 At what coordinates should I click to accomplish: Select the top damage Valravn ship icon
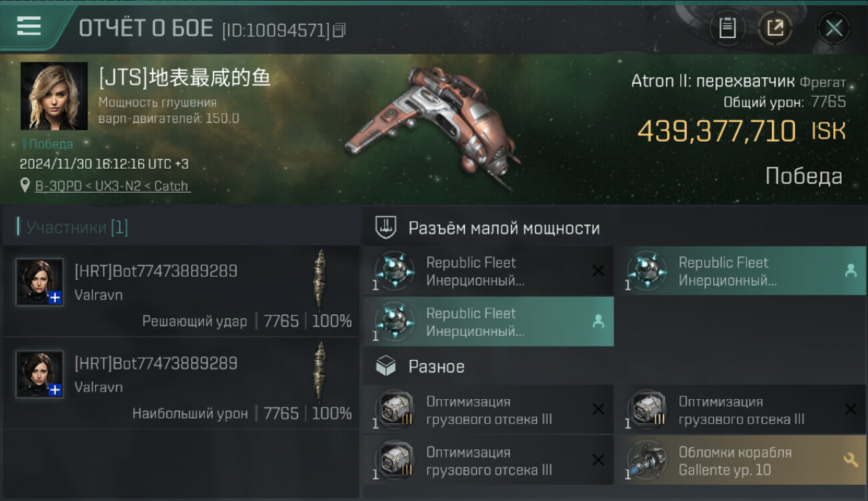[320, 371]
